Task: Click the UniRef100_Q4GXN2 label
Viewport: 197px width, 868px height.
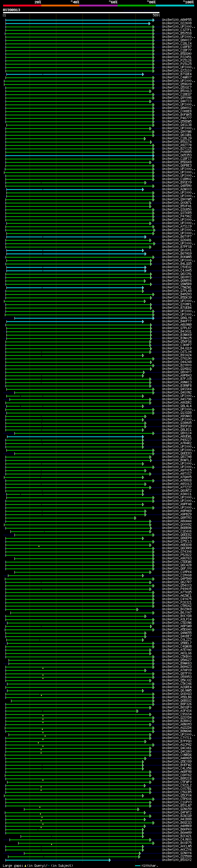Action: pos(177,393)
